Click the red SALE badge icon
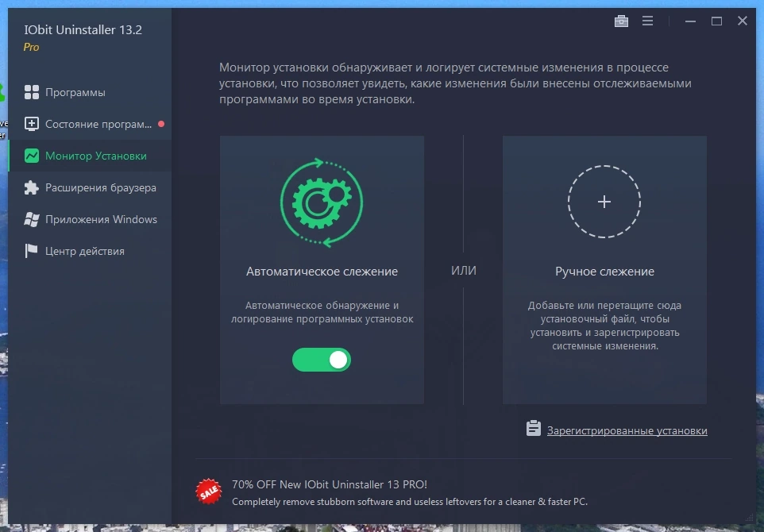Image resolution: width=764 pixels, height=532 pixels. point(209,491)
